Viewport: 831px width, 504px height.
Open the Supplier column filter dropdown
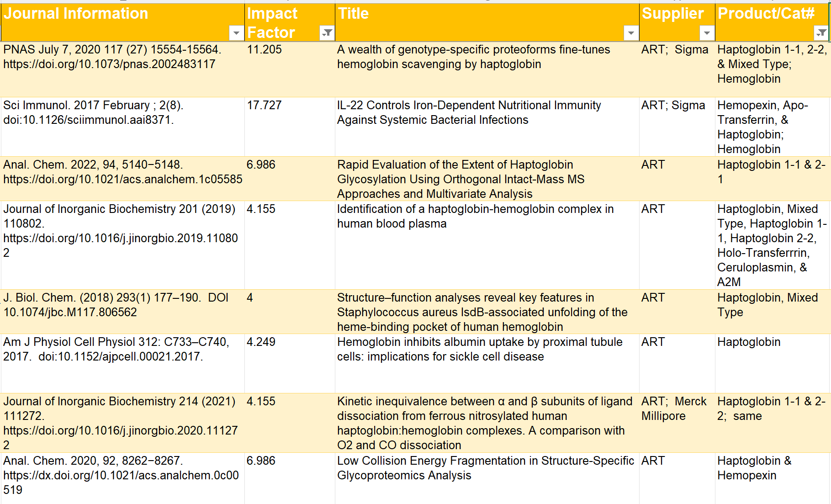(706, 33)
